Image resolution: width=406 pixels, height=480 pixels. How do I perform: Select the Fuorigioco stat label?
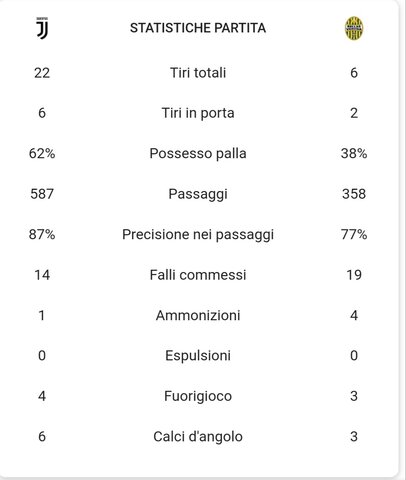(198, 396)
